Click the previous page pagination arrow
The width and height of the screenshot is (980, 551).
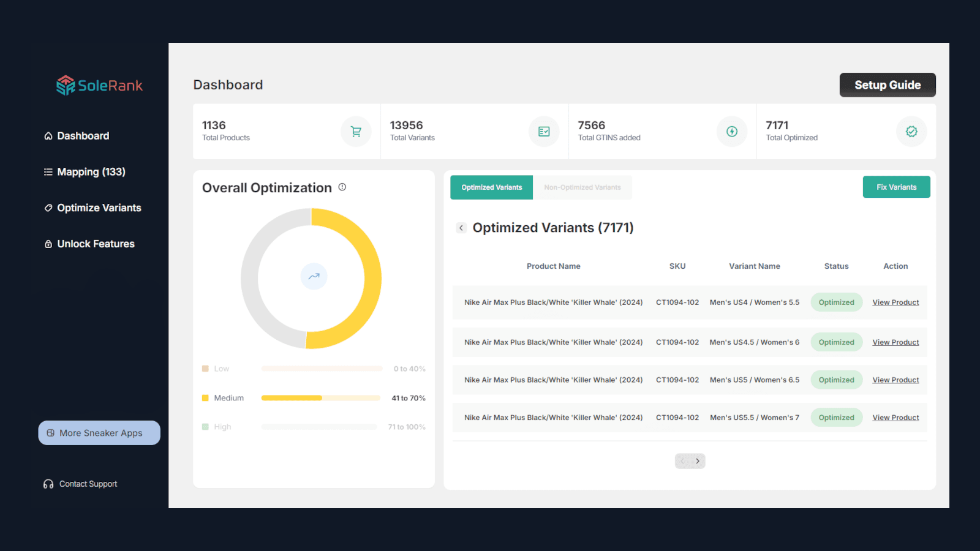coord(682,460)
